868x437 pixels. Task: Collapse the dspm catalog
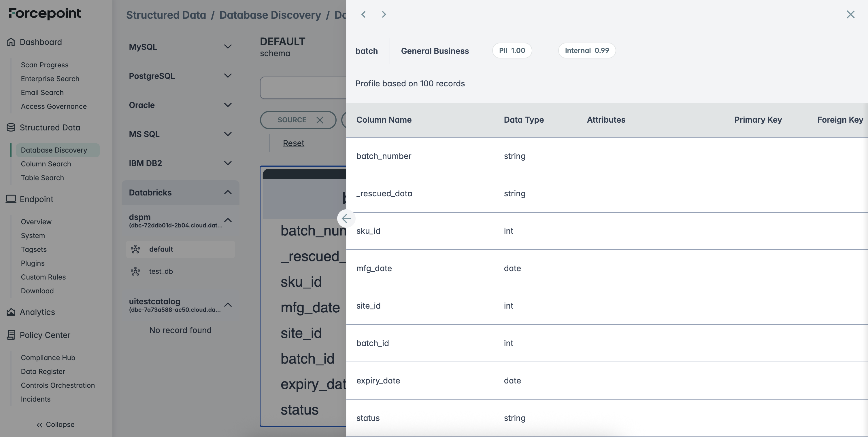click(228, 220)
